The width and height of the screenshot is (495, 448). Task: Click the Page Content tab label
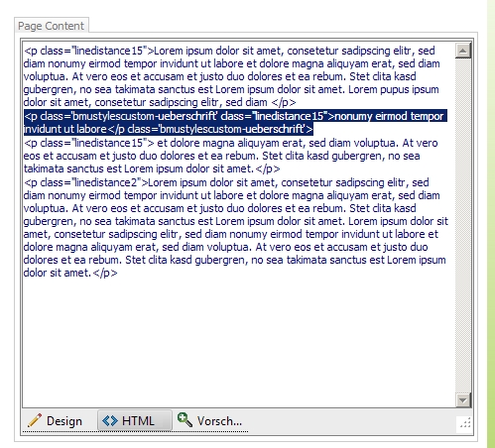(x=52, y=26)
